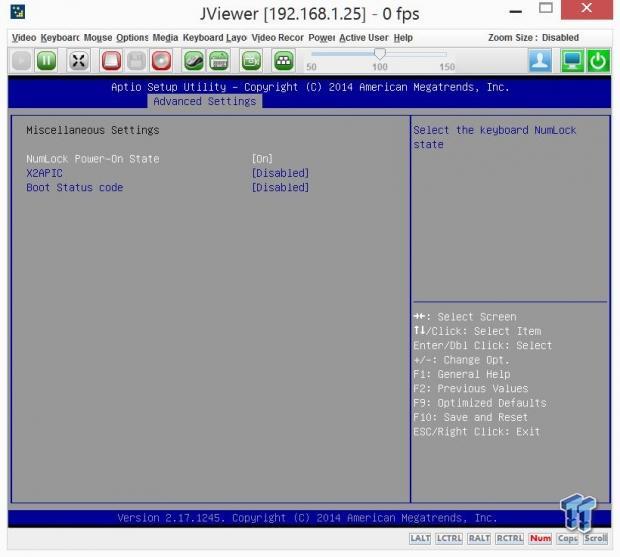Click the 'F2: Previous Values' hint

(471, 389)
